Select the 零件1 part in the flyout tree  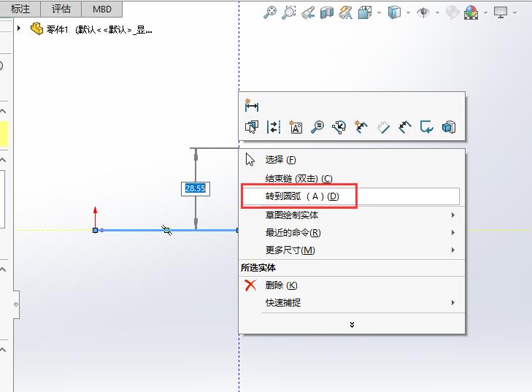(x=91, y=29)
